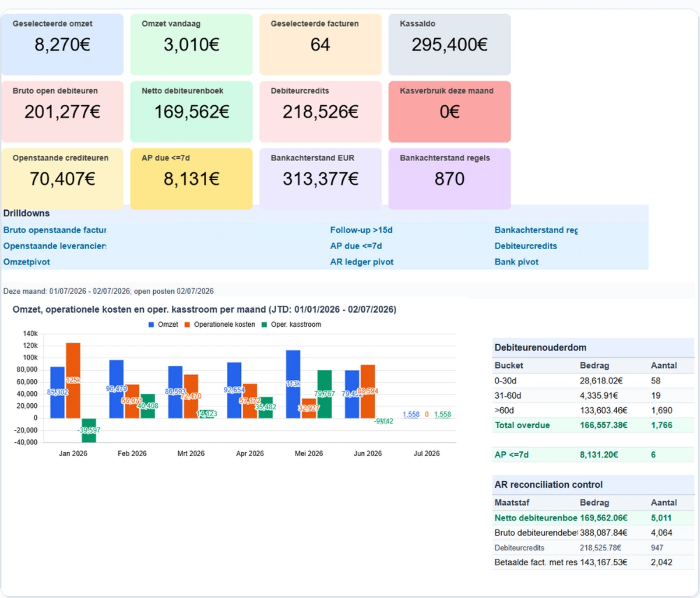This screenshot has width=700, height=598.
Task: Select the Kasverbruik deze maand card
Action: pos(449,111)
